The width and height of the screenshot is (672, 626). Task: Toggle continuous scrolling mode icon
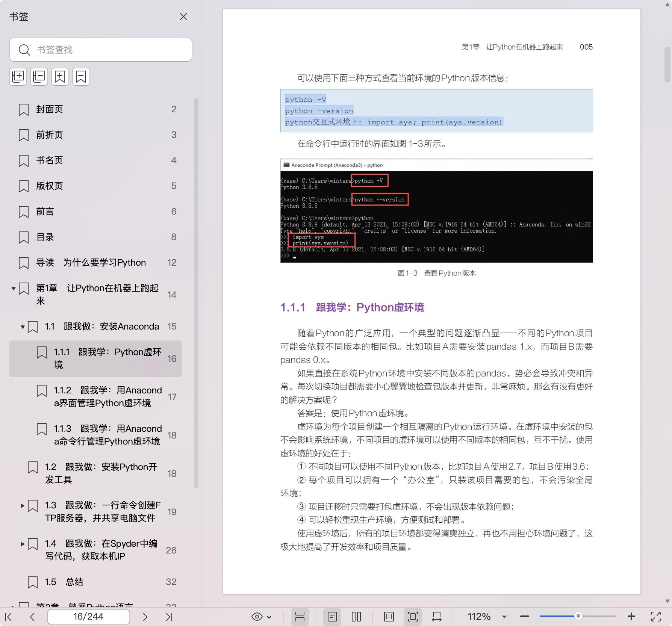tap(300, 617)
